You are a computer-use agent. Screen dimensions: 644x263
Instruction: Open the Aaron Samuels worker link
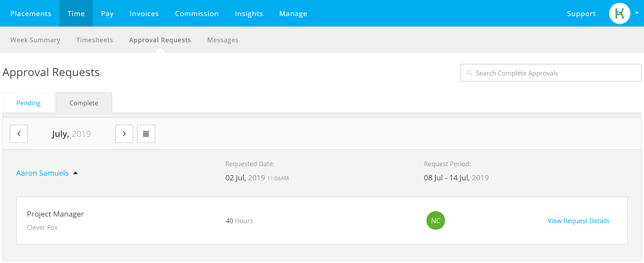pyautogui.click(x=42, y=173)
